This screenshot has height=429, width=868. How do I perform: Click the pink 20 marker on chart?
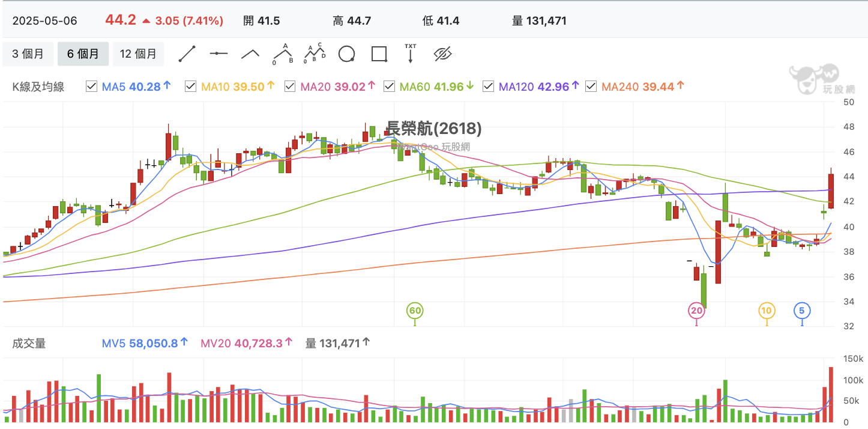(696, 311)
